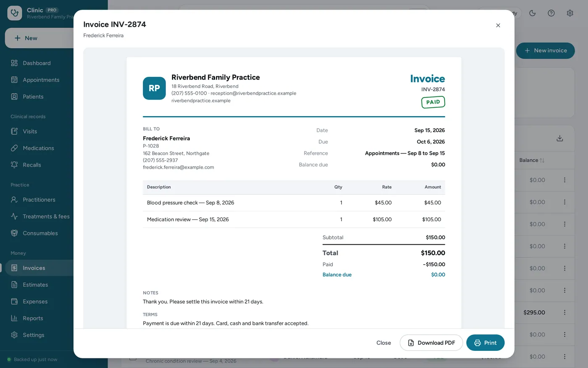The width and height of the screenshot is (588, 368).
Task: Open the top-right help question mark icon
Action: (551, 13)
